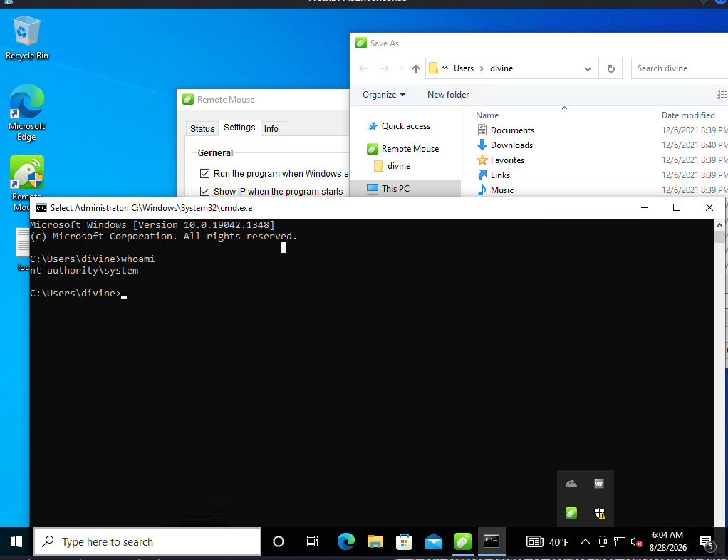Open network status tray icon

tap(620, 542)
